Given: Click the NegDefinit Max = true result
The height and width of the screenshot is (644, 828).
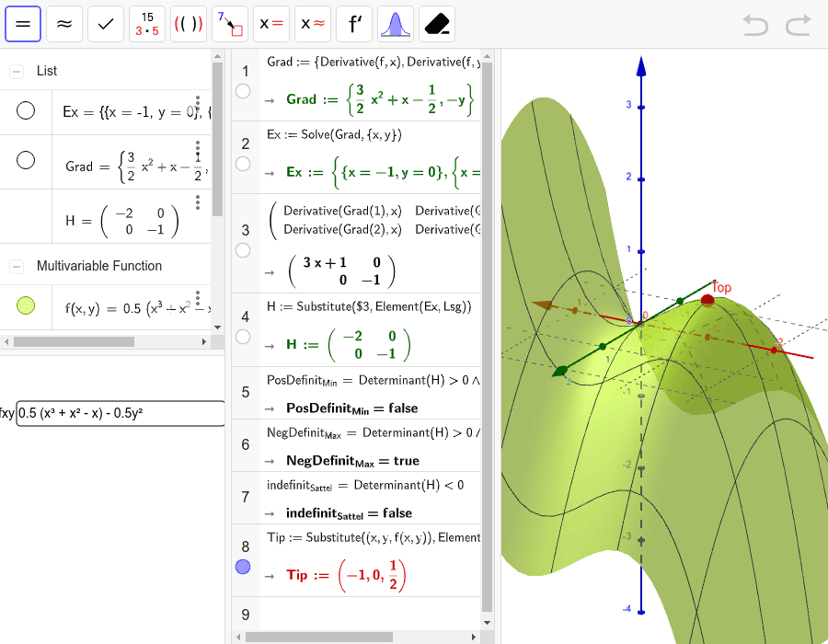Looking at the screenshot, I should click(x=352, y=461).
